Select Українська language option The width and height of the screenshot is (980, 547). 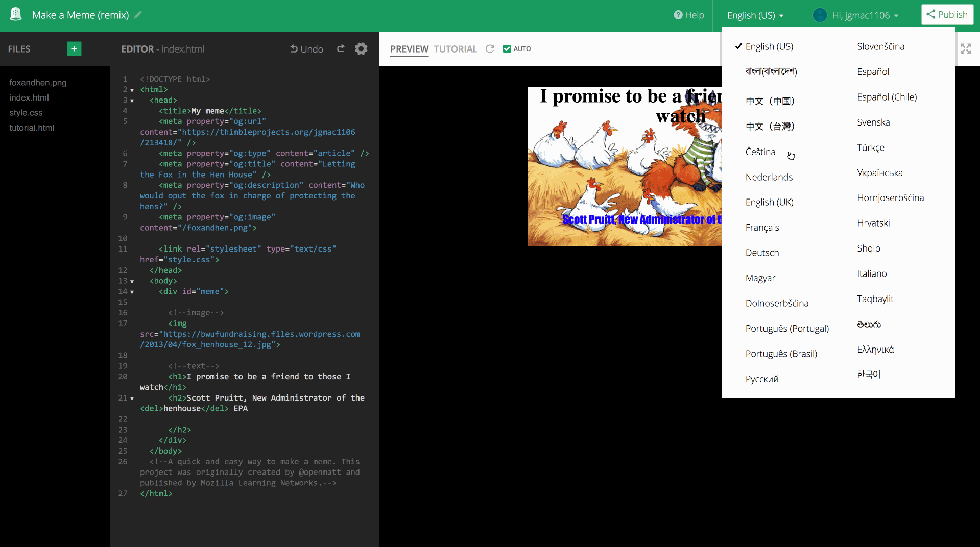tap(880, 173)
